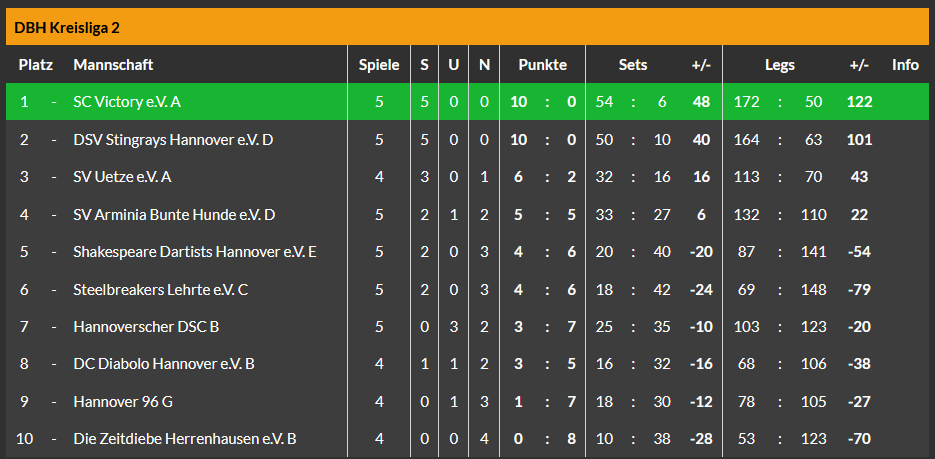Open Hannover 96 G team entry
935x459 pixels.
point(118,401)
